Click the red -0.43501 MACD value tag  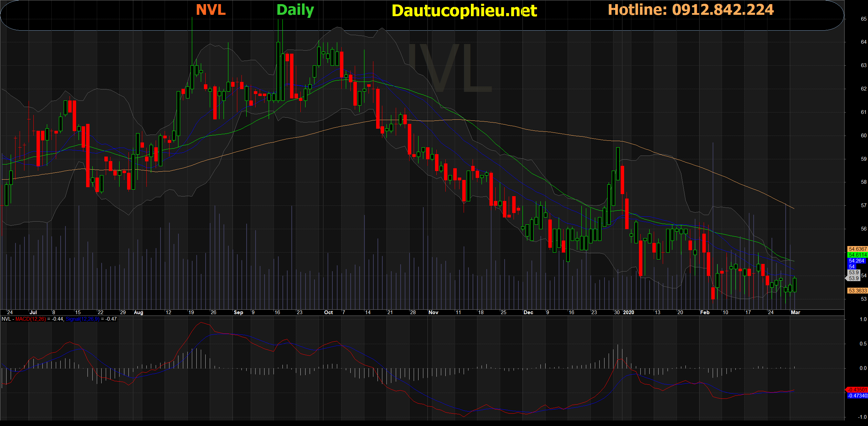857,390
